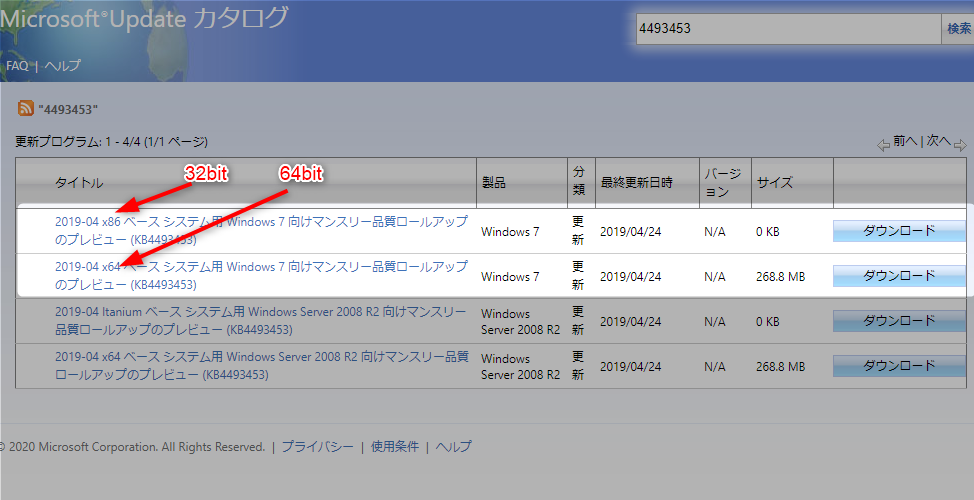Click the 前へ previous page link
Image resolution: width=974 pixels, height=500 pixels.
click(905, 142)
